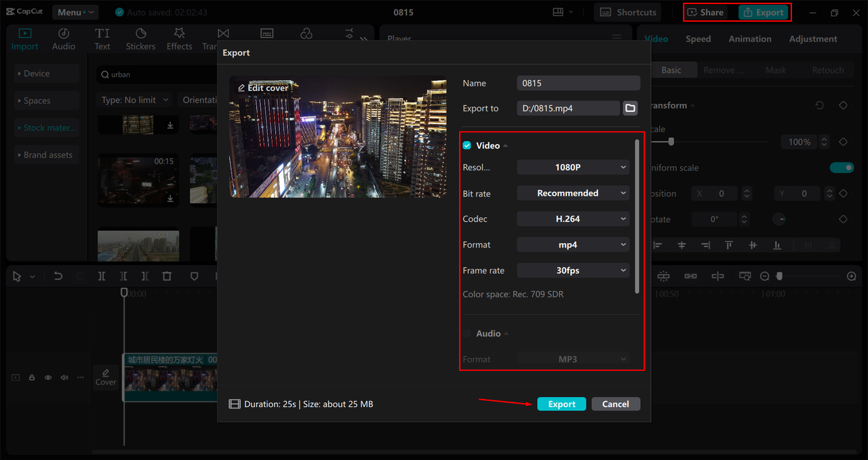The height and width of the screenshot is (460, 868).
Task: Select the Basic sub-tab
Action: click(x=671, y=70)
